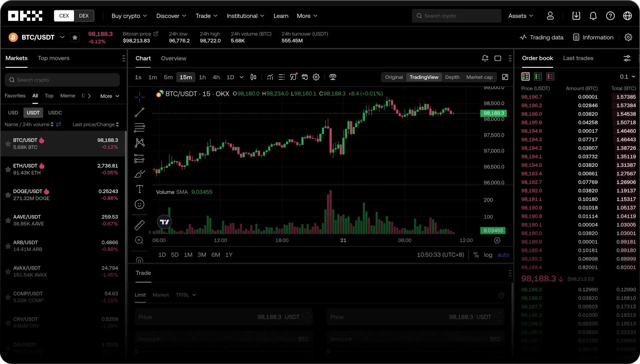This screenshot has height=364, width=640.
Task: Open chart settings gear icon
Action: coord(316,77)
